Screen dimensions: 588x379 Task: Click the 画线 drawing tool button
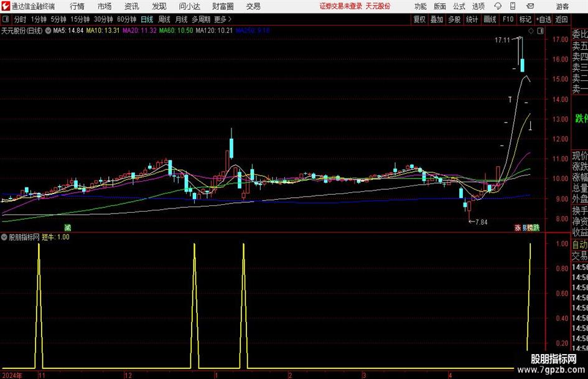(x=490, y=19)
